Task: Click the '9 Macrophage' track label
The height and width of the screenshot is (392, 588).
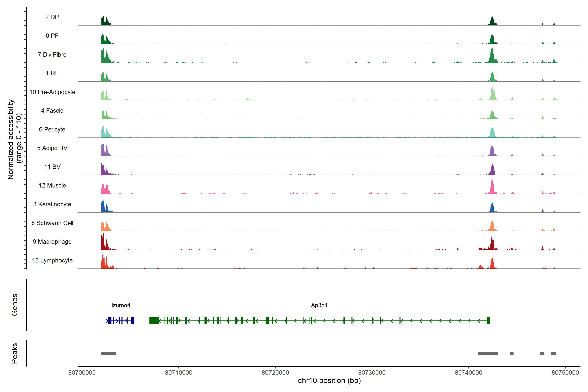Action: [x=52, y=242]
